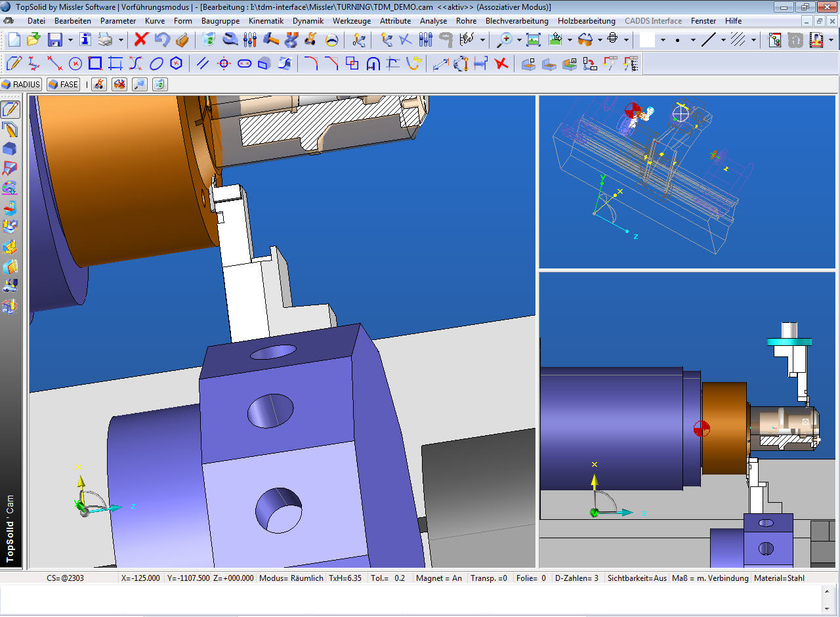
Task: Expand the line style dropdown
Action: click(723, 40)
